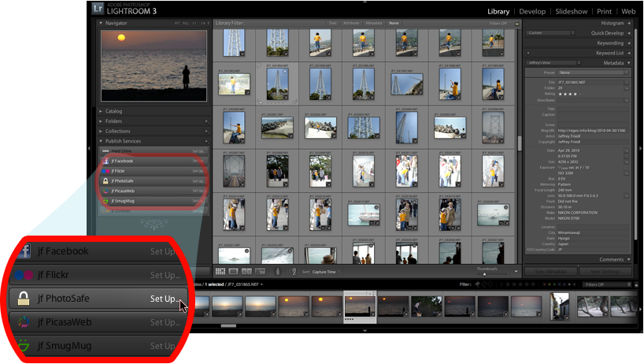644x364 pixels.
Task: Open the Sort Capture Time dropdown
Action: [326, 272]
